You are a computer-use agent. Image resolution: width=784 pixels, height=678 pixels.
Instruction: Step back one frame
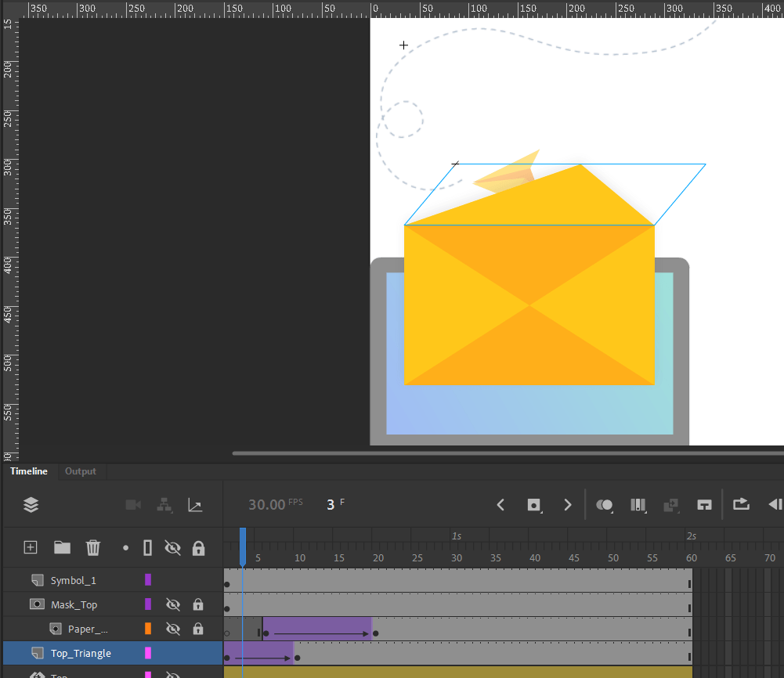click(500, 505)
